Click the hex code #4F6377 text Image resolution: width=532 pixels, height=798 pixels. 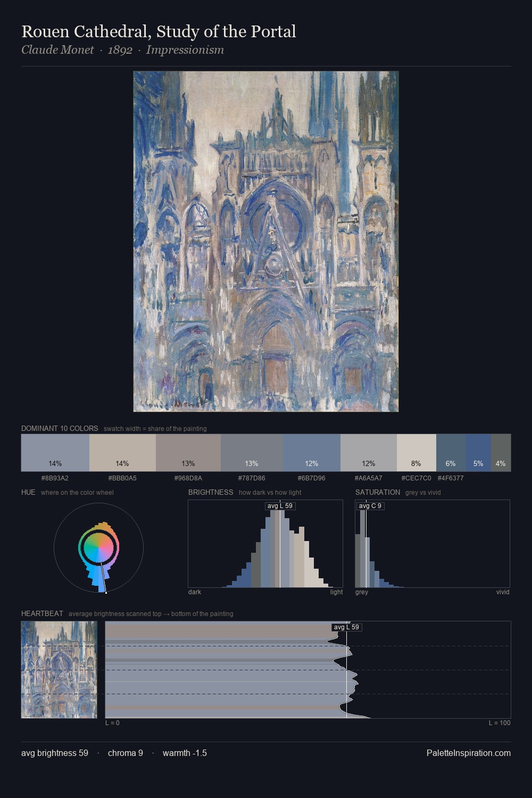point(451,478)
